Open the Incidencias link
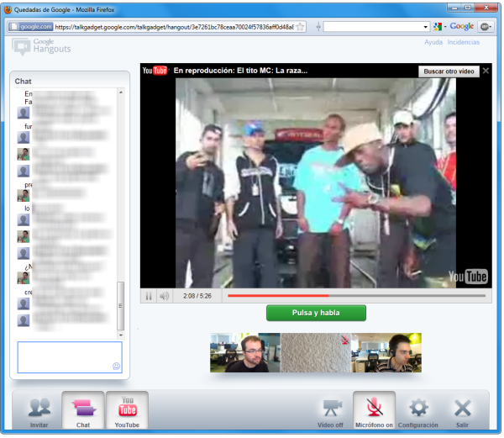This screenshot has height=438, width=504. [x=463, y=42]
